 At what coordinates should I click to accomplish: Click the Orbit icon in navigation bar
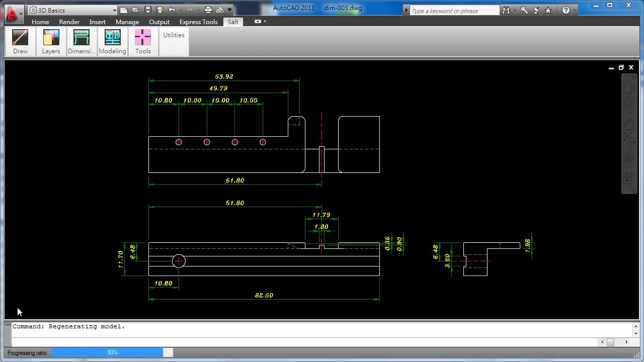629,158
